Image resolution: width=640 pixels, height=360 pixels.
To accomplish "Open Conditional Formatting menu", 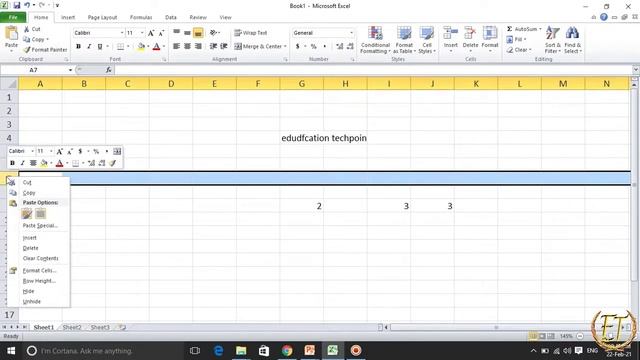I will coord(375,40).
